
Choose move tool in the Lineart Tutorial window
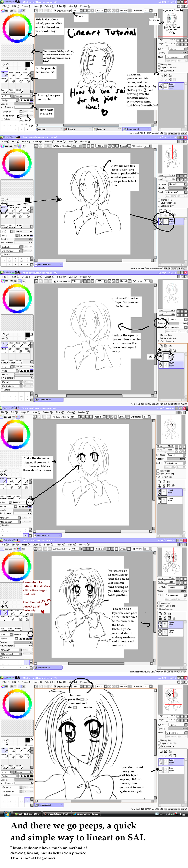[x=3, y=68]
